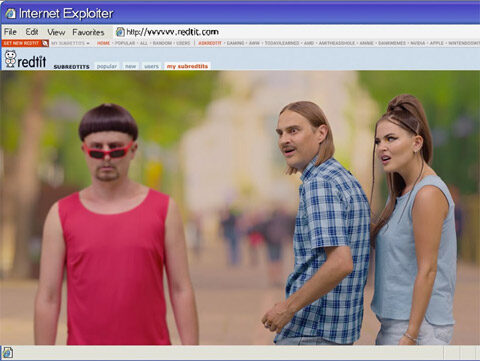480x361 pixels.
Task: Switch to my subredtits tab
Action: [187, 66]
